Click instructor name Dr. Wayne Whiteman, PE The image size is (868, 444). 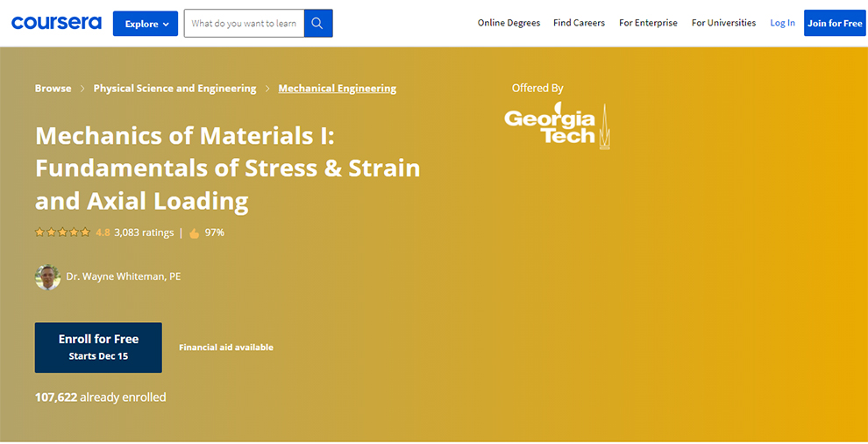click(x=124, y=276)
